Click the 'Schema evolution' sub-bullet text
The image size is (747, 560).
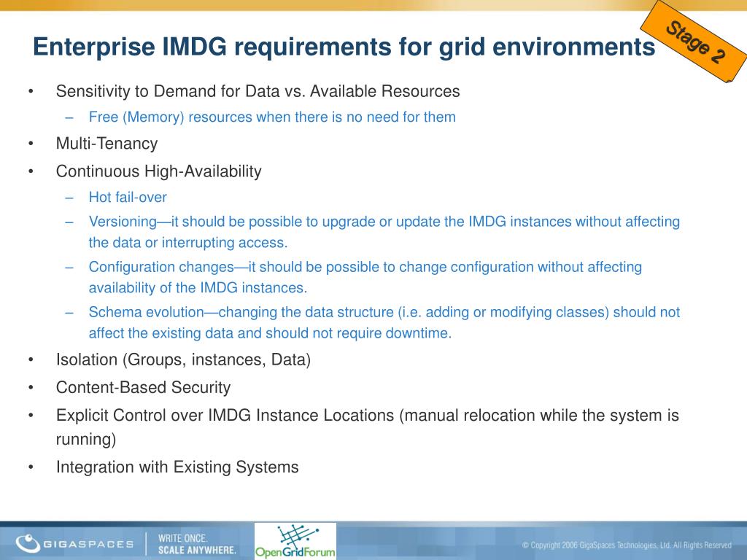[384, 322]
